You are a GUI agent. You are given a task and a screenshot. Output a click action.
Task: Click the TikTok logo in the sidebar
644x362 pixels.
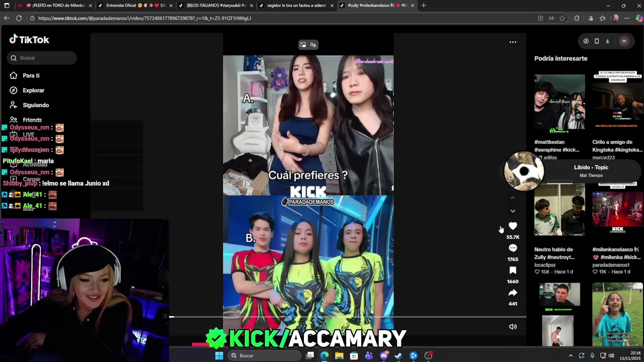tap(29, 39)
